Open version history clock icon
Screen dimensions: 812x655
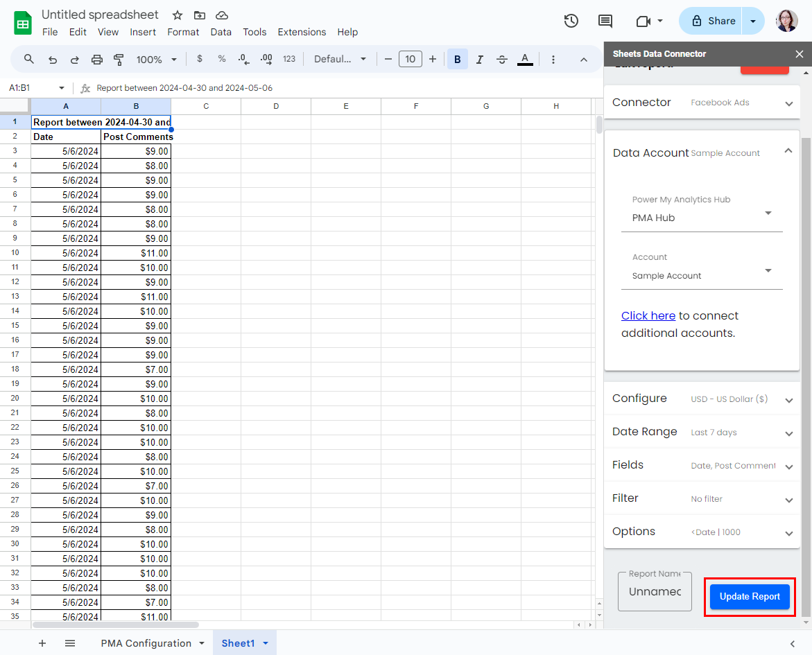(x=571, y=21)
